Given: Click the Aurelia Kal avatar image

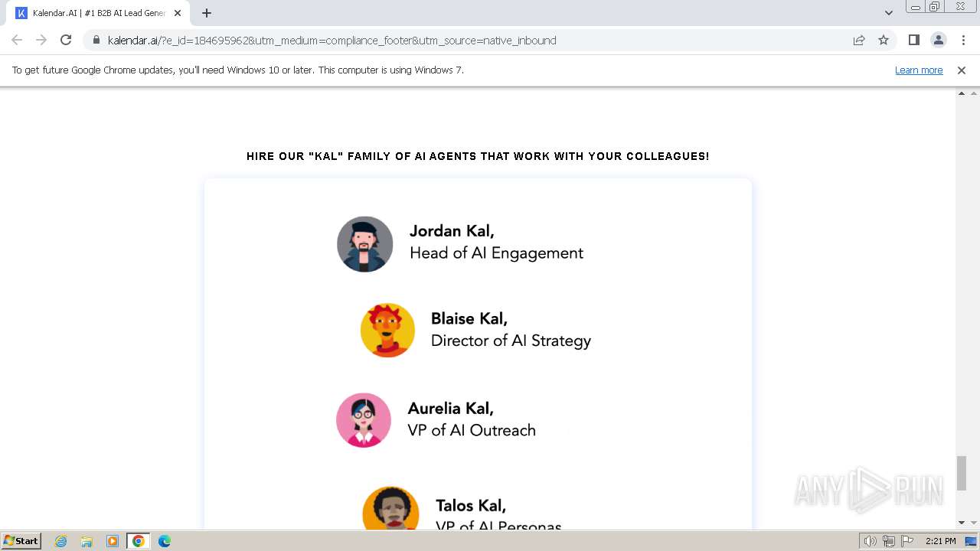Looking at the screenshot, I should 364,420.
